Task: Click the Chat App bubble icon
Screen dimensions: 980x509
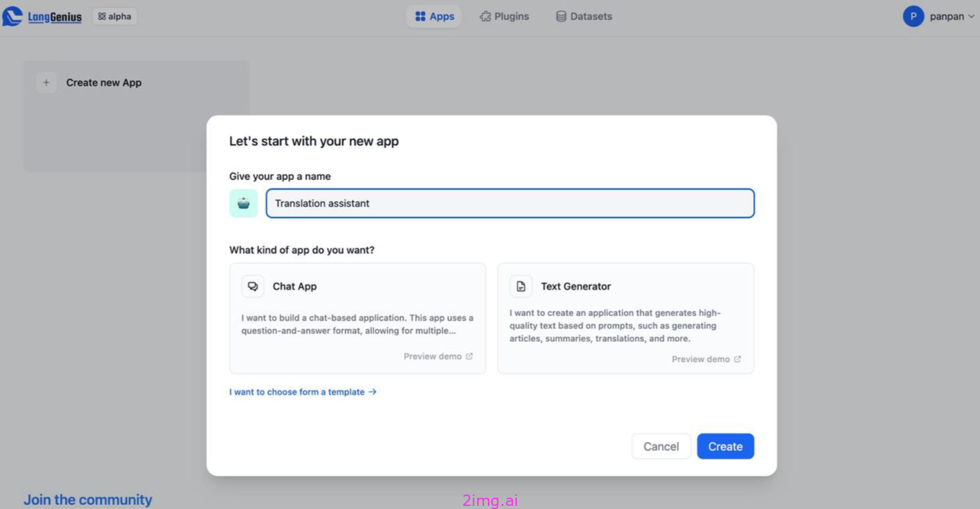Action: point(253,286)
